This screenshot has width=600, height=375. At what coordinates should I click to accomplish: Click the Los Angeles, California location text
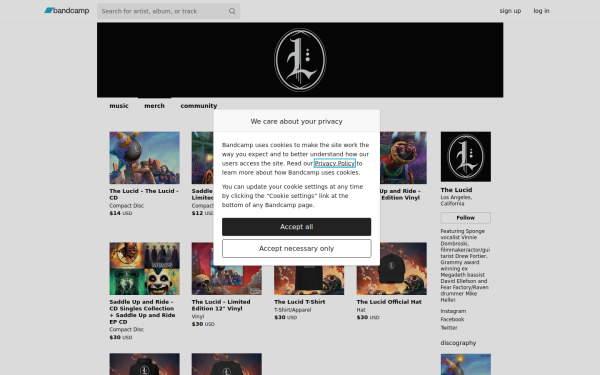[x=456, y=201]
